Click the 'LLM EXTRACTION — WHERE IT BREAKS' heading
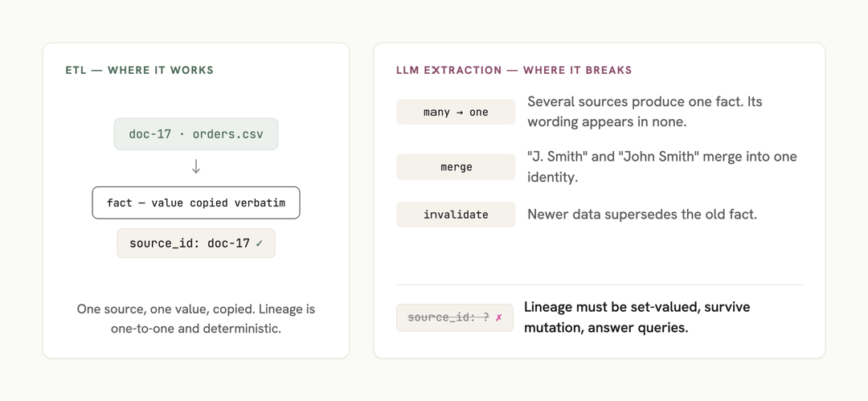868x401 pixels. pyautogui.click(x=514, y=71)
